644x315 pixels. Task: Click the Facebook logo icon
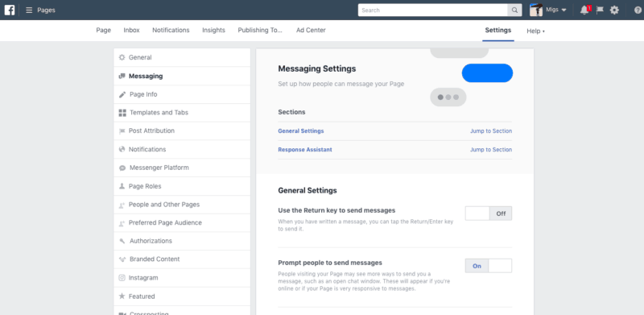point(10,10)
